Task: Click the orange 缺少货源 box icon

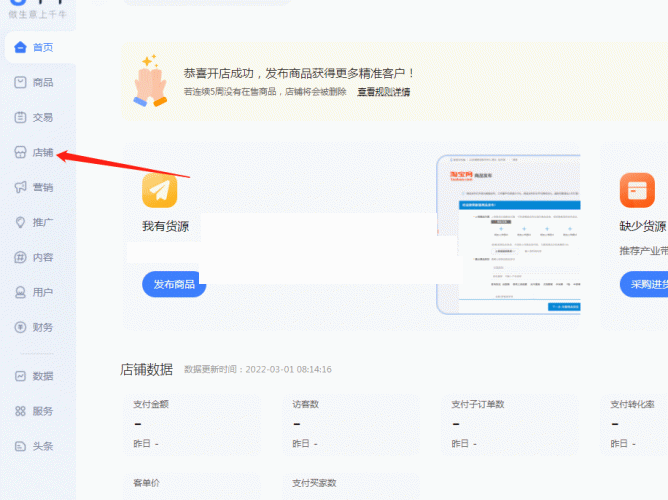Action: click(637, 190)
